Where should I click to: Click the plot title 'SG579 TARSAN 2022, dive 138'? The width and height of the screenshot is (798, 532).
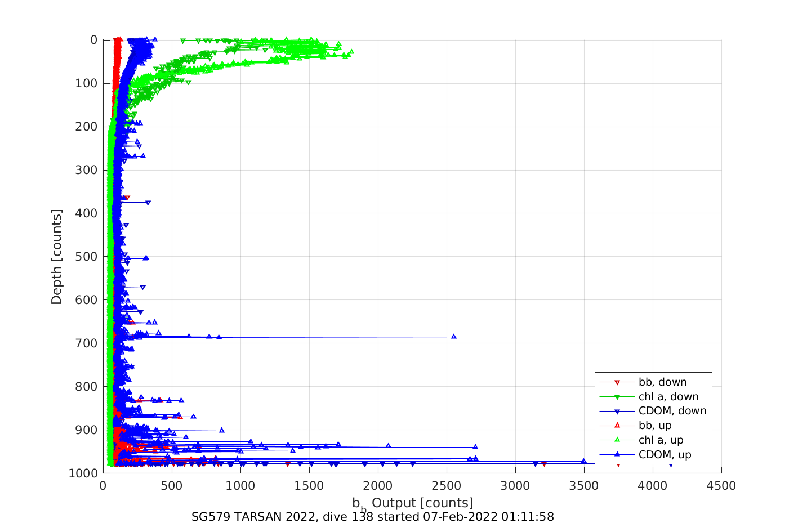click(283, 517)
